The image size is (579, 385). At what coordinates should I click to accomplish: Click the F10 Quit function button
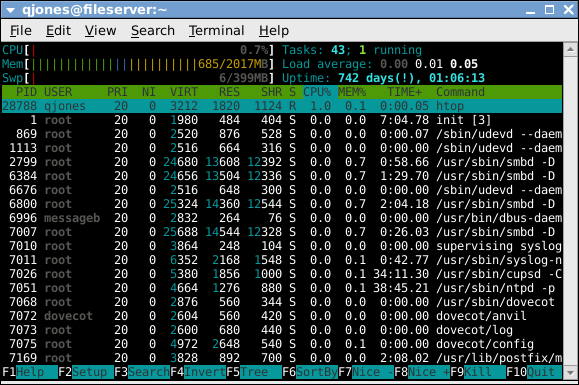(x=534, y=372)
